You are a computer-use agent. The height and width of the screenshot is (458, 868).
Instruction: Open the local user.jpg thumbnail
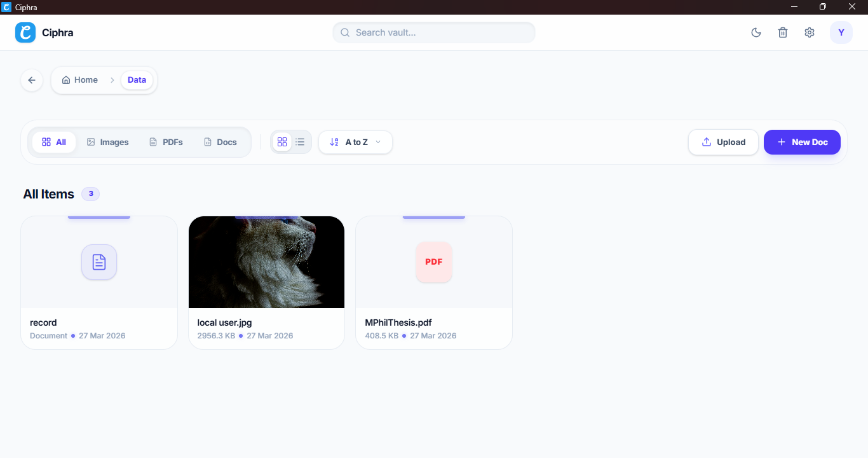coord(266,261)
